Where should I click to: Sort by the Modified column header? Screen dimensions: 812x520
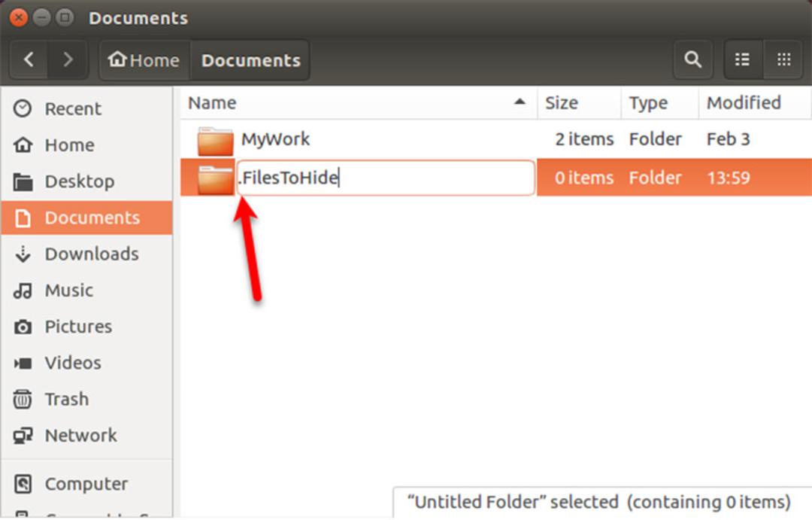pos(755,102)
